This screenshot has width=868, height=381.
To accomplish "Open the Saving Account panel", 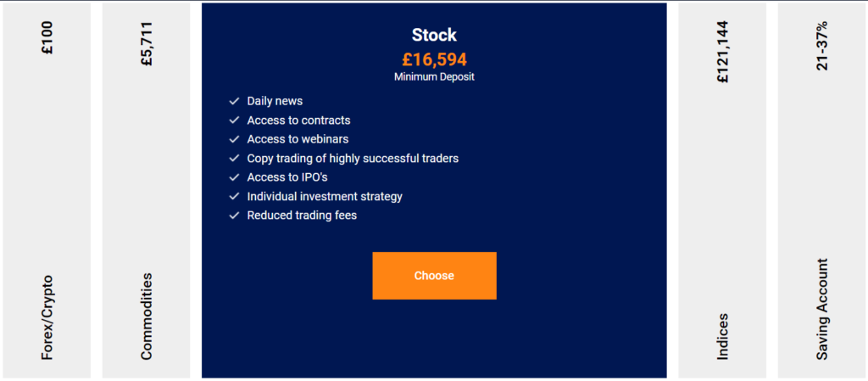I will point(821,309).
